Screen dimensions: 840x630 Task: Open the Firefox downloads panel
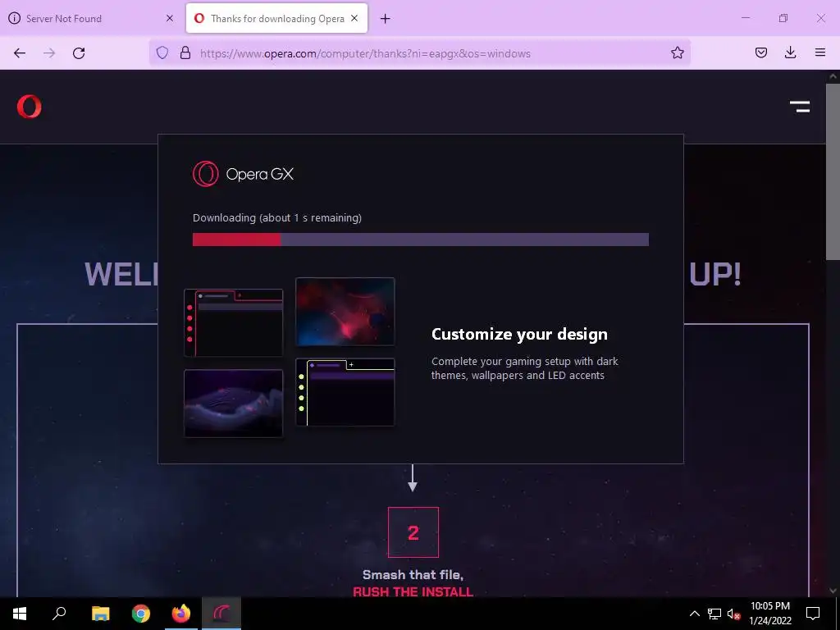pyautogui.click(x=790, y=52)
